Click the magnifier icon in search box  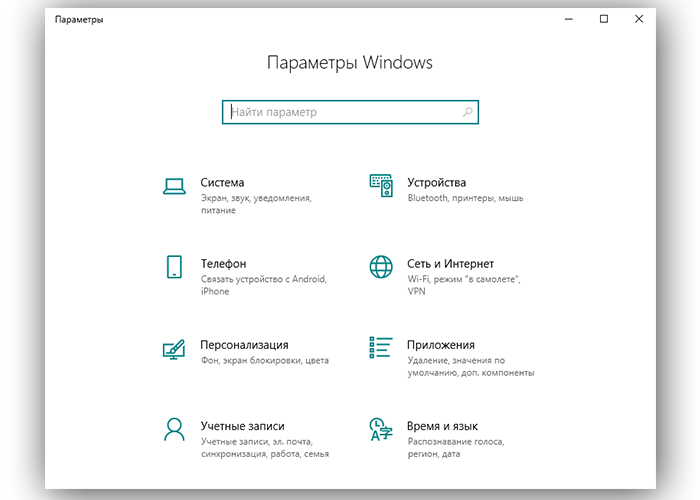pos(467,112)
